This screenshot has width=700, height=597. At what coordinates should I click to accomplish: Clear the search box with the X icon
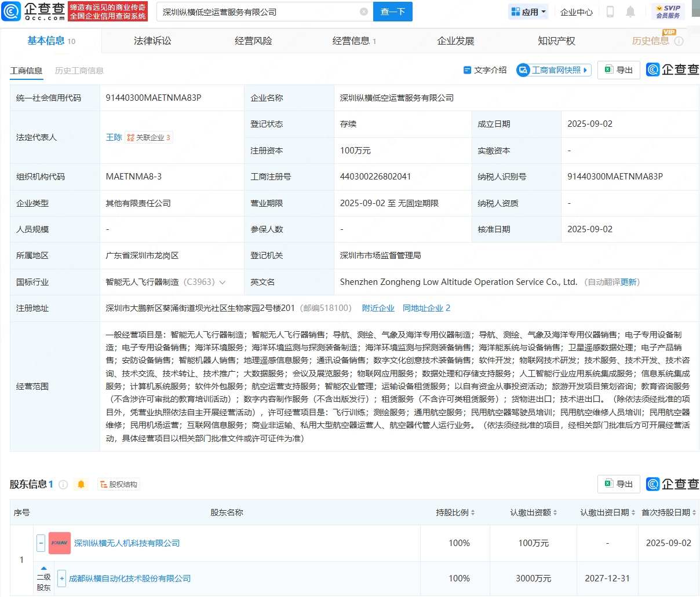(364, 12)
